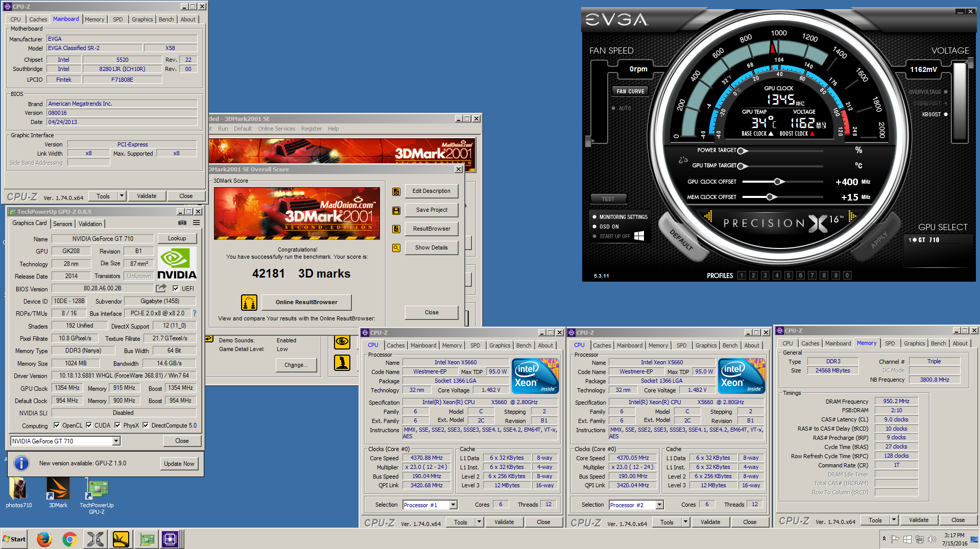Click the Change... button in 3DMark

coord(296,365)
